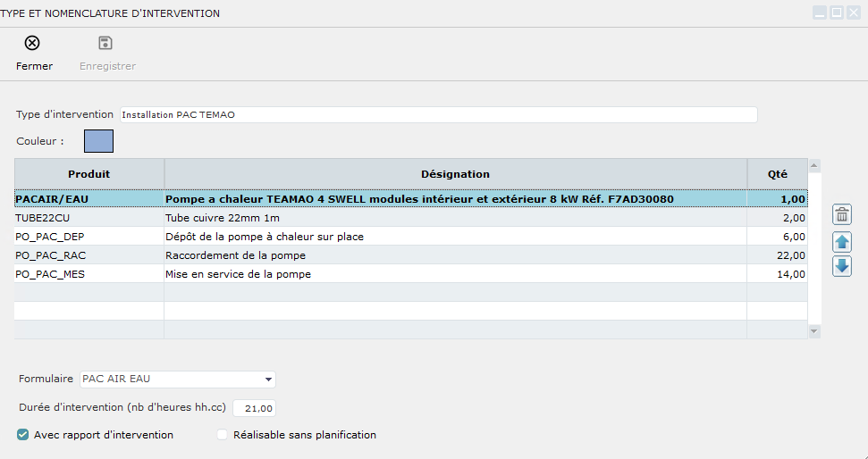The image size is (868, 459).
Task: Click the Désignation column header
Action: [x=455, y=174]
